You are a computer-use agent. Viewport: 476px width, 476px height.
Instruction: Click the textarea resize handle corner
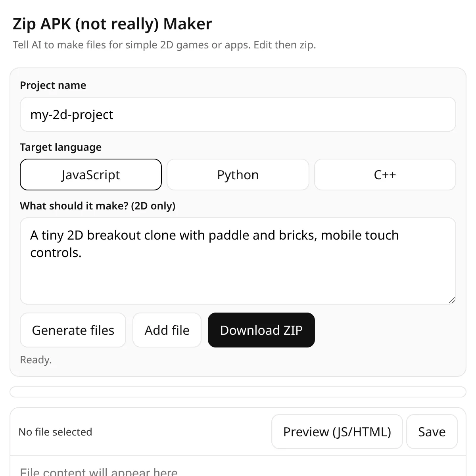(452, 300)
